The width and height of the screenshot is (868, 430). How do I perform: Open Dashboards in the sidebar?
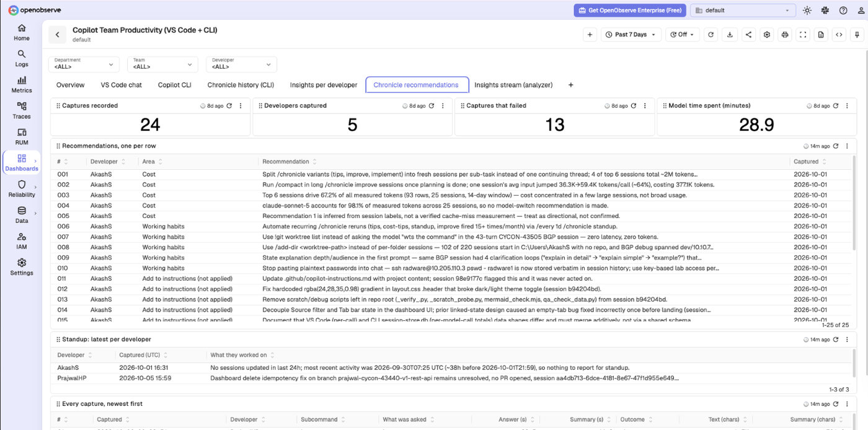coord(22,162)
